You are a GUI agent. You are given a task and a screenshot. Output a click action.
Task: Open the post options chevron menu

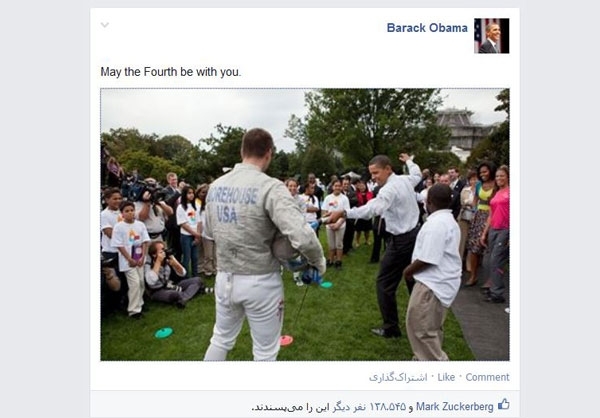point(104,25)
